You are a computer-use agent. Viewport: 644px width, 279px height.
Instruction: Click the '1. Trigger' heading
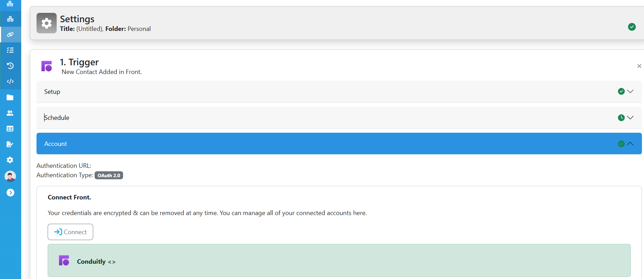[x=79, y=62]
